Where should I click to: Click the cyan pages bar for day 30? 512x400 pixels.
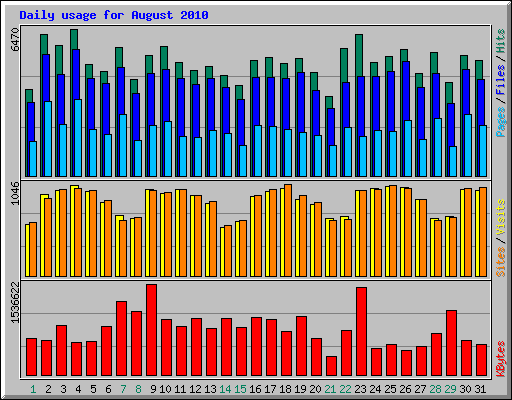468,145
